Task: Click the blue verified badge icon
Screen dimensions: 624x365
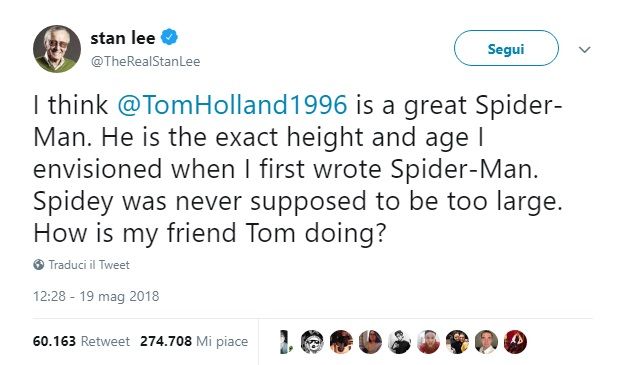Action: pos(169,37)
